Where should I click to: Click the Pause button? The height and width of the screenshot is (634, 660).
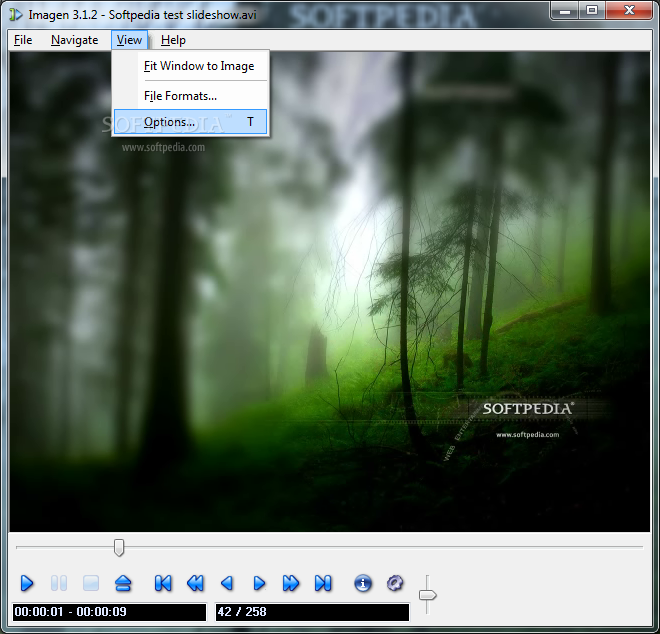[59, 583]
